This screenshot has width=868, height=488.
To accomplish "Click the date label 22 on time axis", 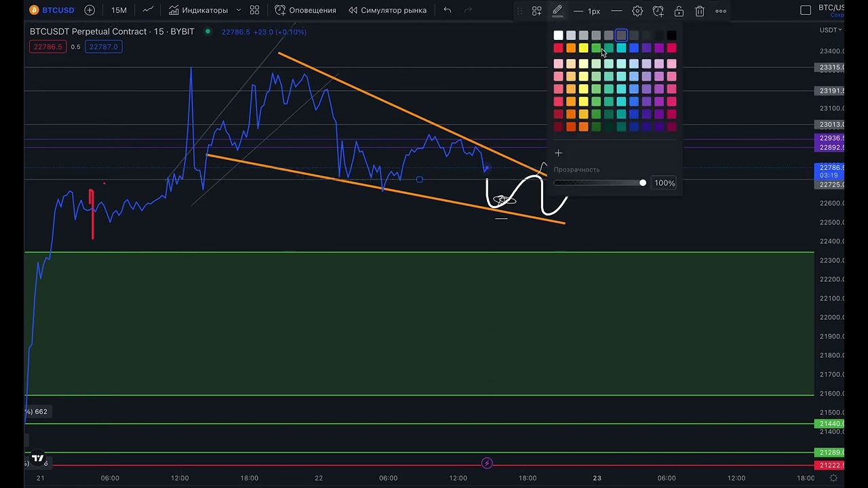I will click(319, 478).
